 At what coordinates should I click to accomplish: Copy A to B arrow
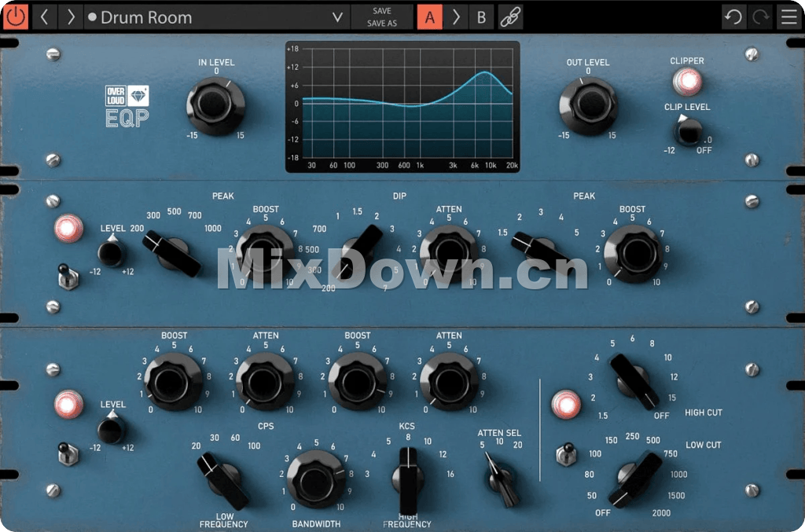coord(456,17)
